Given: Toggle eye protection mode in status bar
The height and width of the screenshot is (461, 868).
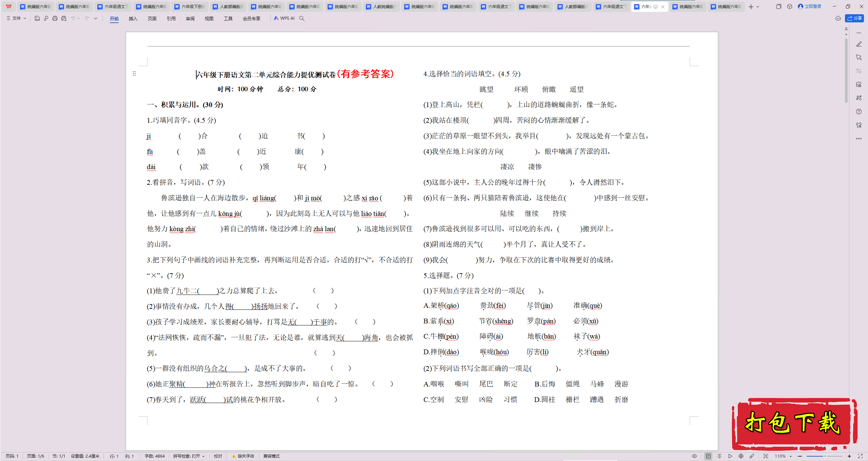Looking at the screenshot, I should [x=694, y=456].
